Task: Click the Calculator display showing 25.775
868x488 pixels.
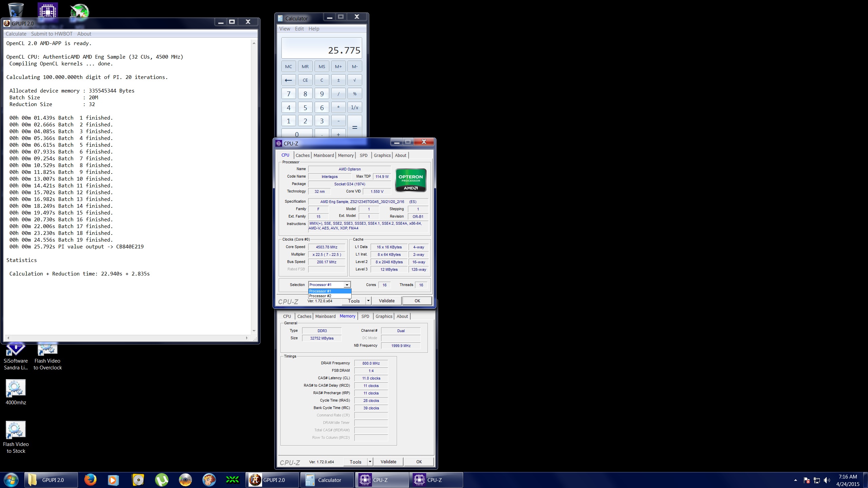Action: 321,48
